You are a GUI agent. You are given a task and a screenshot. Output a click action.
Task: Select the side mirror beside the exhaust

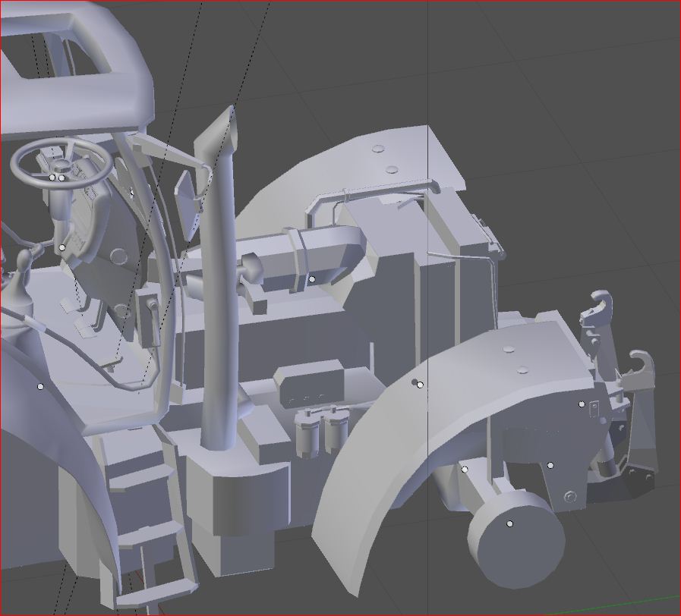[188, 205]
